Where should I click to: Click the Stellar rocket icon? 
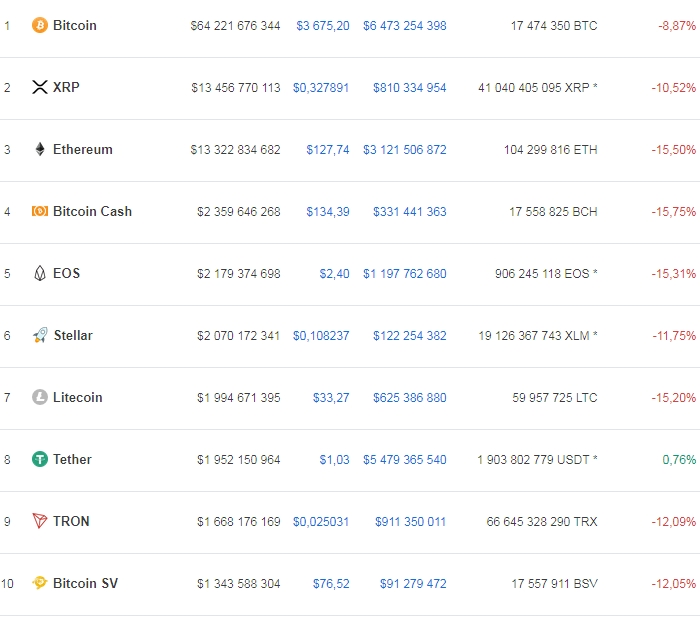click(40, 335)
